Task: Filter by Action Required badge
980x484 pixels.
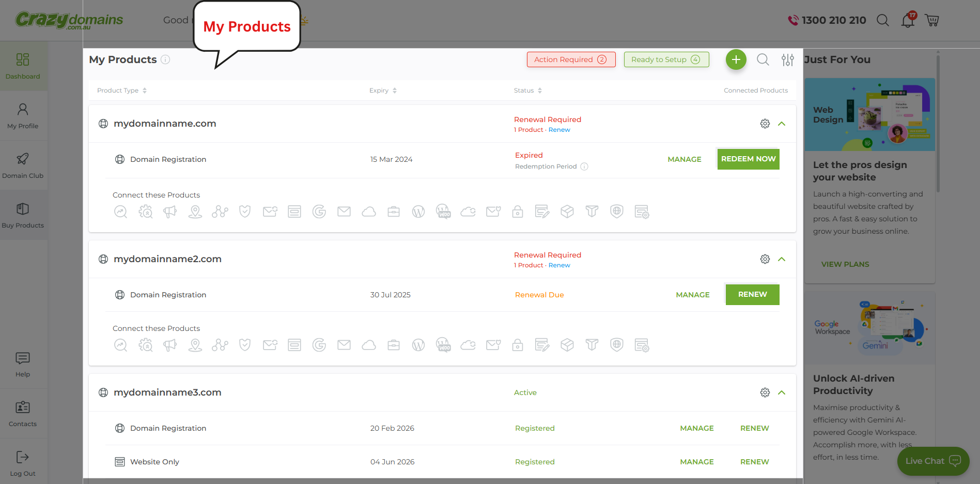Action: pos(571,59)
